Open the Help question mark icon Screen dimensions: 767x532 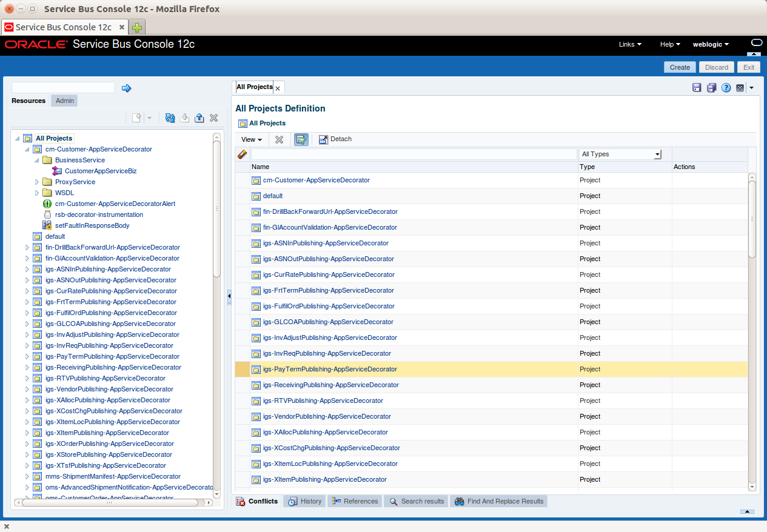click(x=726, y=88)
